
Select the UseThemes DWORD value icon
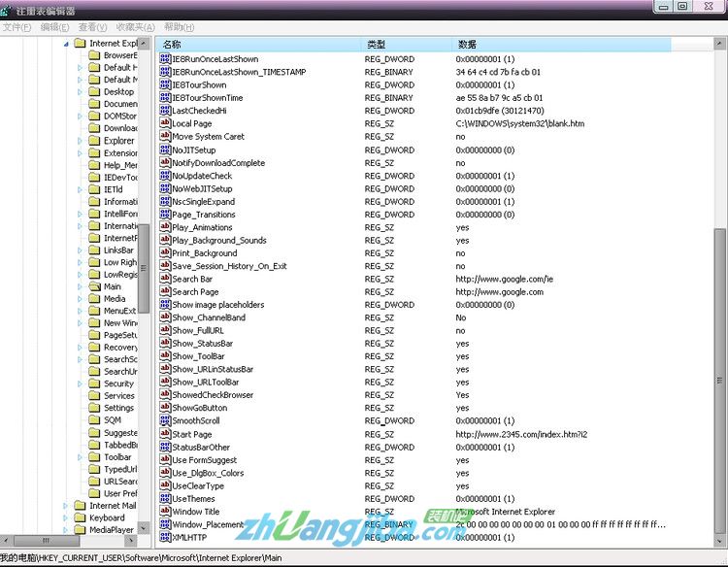[165, 499]
